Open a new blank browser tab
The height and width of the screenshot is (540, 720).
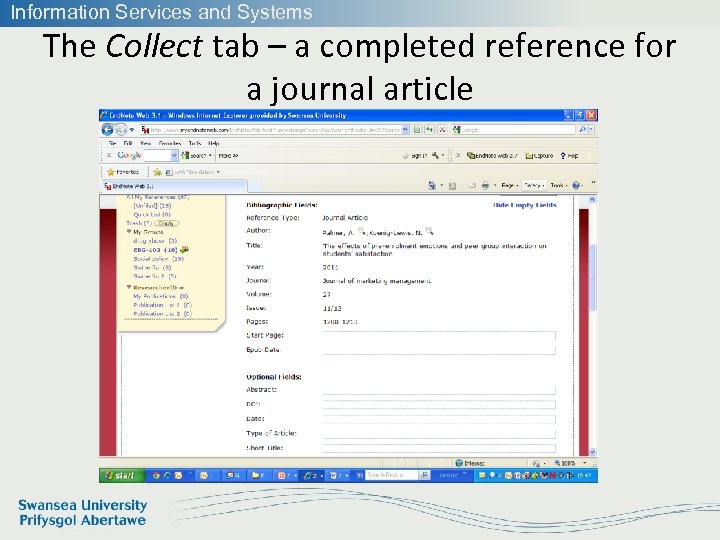(254, 186)
